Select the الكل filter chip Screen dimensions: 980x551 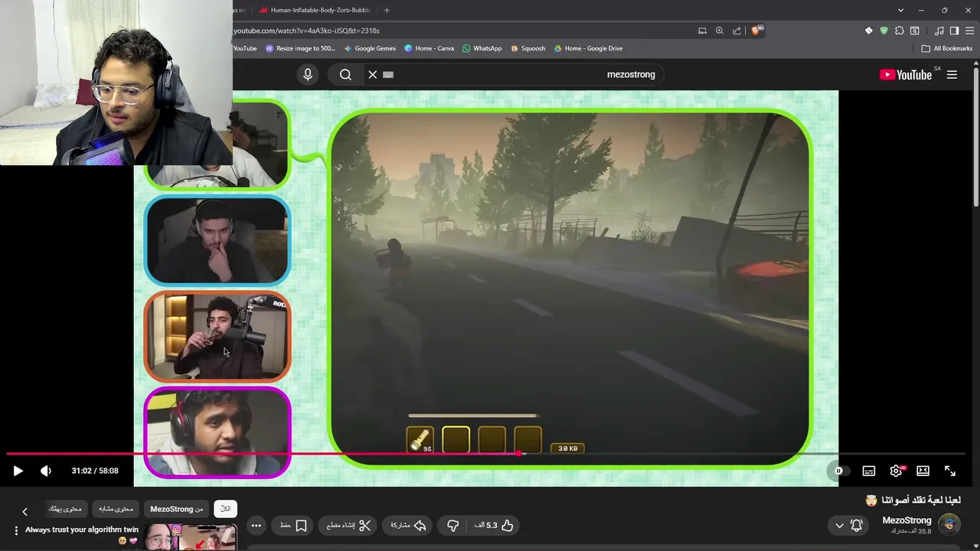tap(225, 509)
